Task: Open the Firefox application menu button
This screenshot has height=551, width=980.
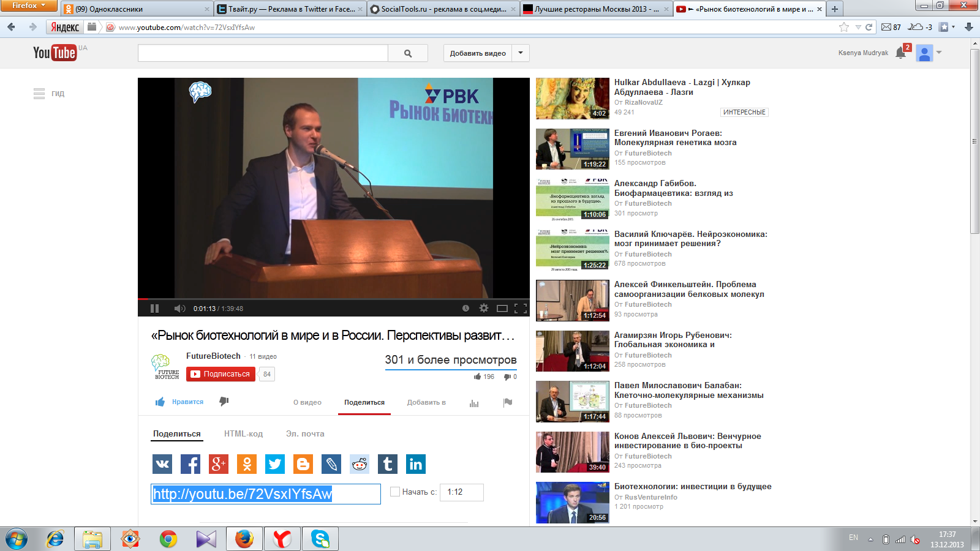Action: (x=29, y=6)
